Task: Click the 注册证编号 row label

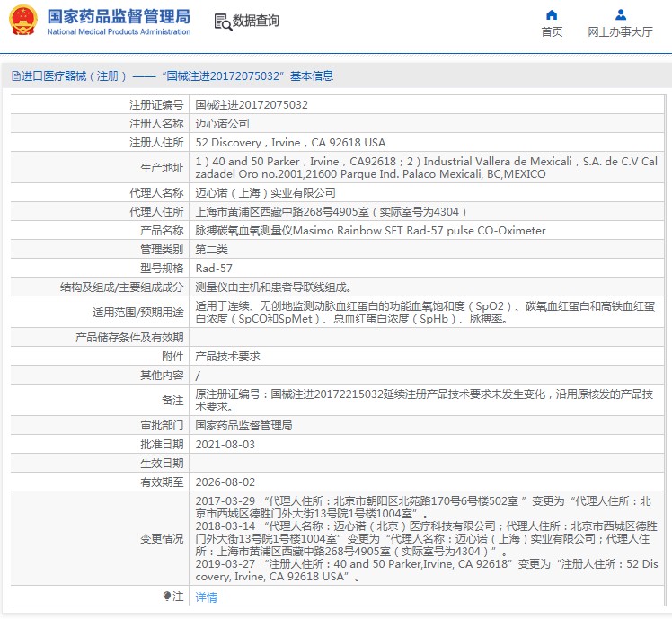Action: click(x=156, y=105)
